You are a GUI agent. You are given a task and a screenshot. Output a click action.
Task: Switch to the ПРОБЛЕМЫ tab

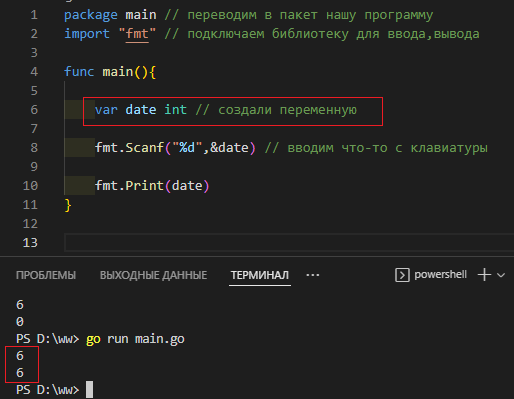coord(46,275)
